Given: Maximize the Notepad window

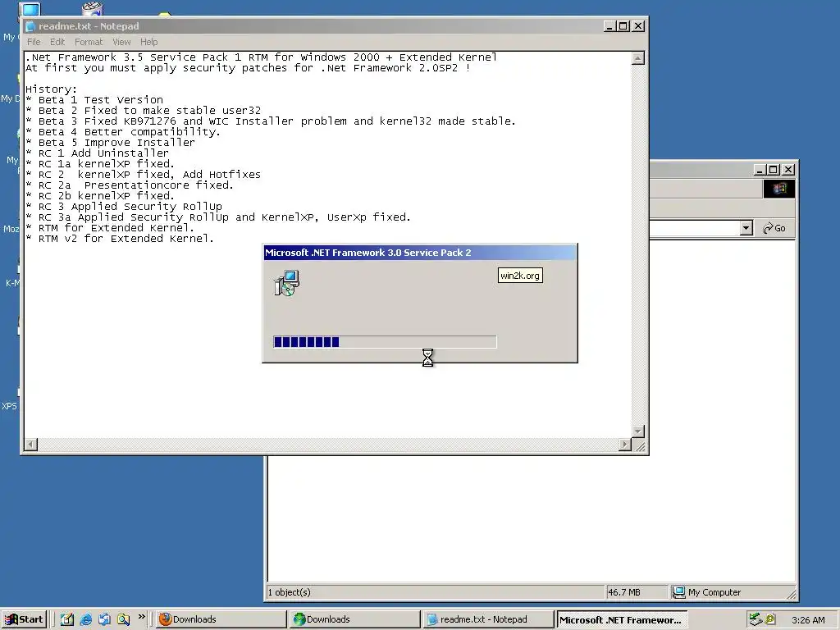Looking at the screenshot, I should 623,26.
